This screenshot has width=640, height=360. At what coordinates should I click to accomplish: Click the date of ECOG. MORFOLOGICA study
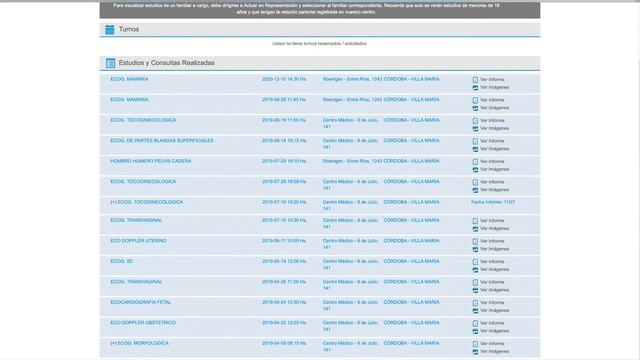point(284,343)
